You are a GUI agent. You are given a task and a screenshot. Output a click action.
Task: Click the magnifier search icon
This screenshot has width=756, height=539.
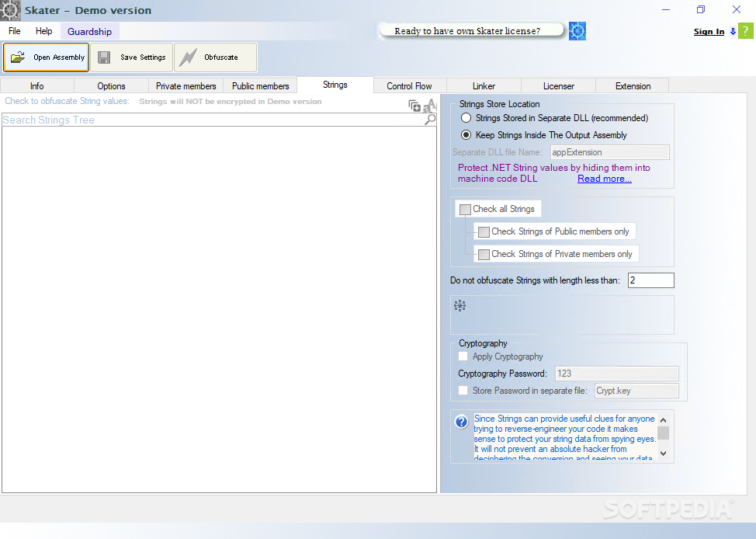pyautogui.click(x=429, y=119)
